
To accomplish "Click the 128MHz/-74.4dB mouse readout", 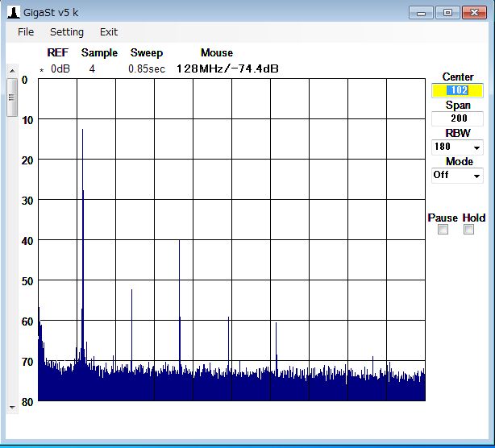I will (x=227, y=68).
